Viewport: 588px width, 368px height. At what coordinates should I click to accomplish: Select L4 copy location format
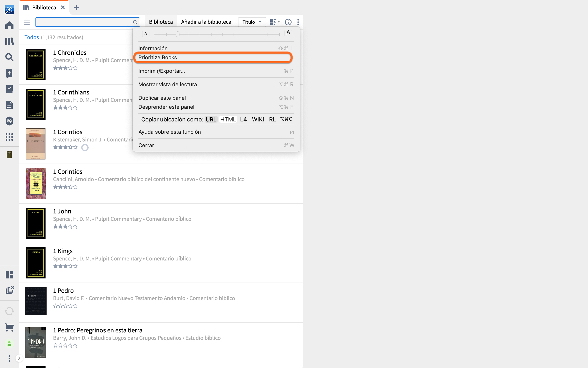pos(243,119)
